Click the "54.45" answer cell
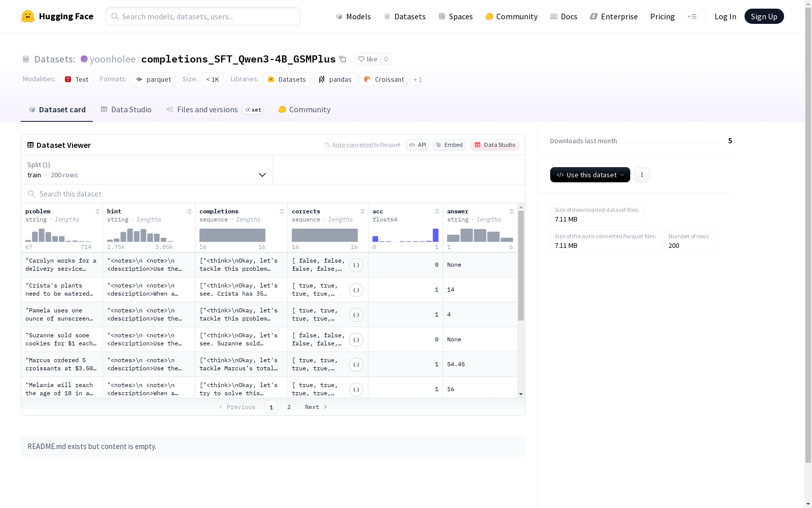This screenshot has height=508, width=812. (480, 365)
